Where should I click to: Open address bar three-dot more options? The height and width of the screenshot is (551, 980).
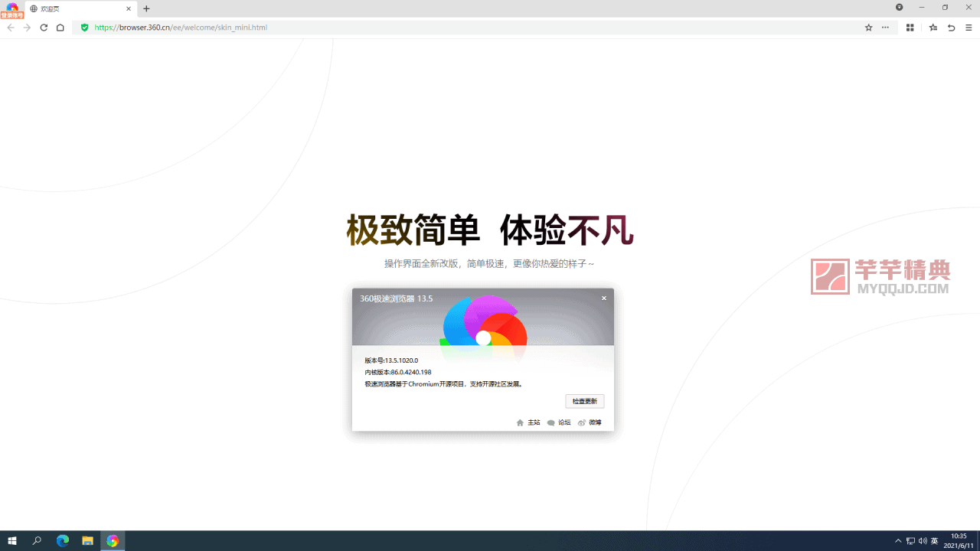coord(885,28)
